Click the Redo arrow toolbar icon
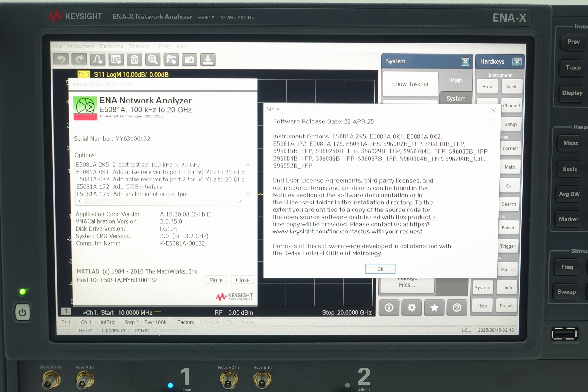The width and height of the screenshot is (588, 392). pyautogui.click(x=79, y=59)
